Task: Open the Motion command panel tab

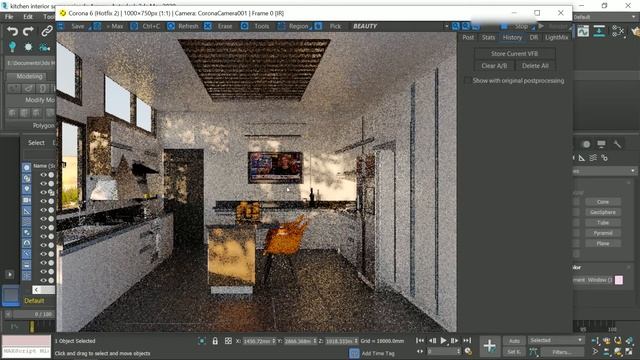Action: pyautogui.click(x=586, y=144)
